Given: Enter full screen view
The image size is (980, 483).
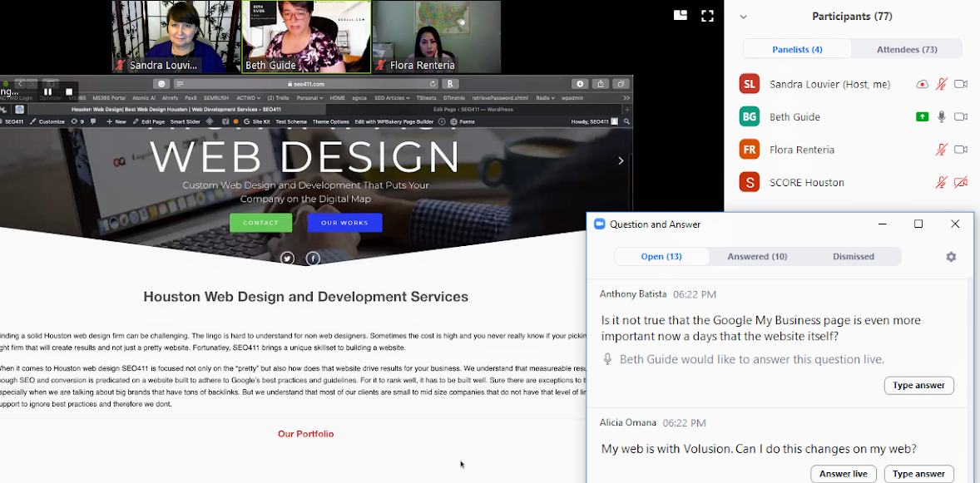Looking at the screenshot, I should click(x=707, y=15).
